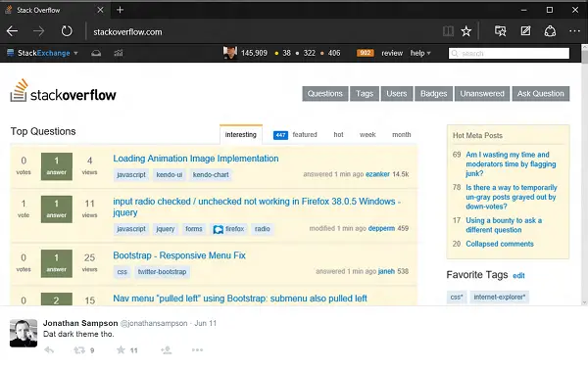This screenshot has height=368, width=588.
Task: Open Jonathan Sampson's tweet avatar
Action: coord(24,333)
